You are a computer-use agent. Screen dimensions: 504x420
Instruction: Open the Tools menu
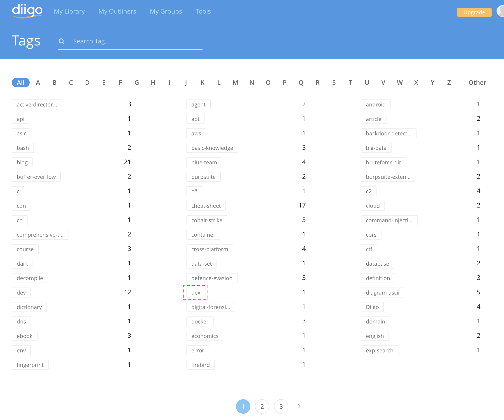pyautogui.click(x=203, y=11)
